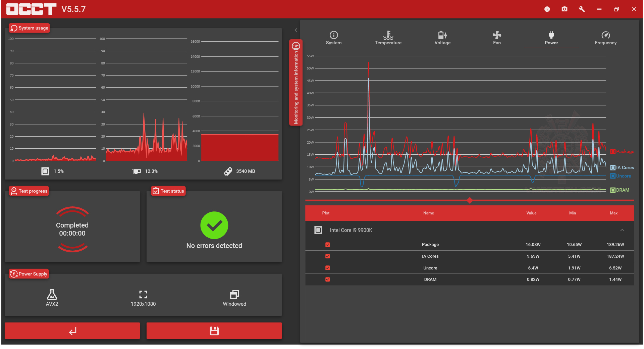Open the screenshot camera icon

[565, 9]
